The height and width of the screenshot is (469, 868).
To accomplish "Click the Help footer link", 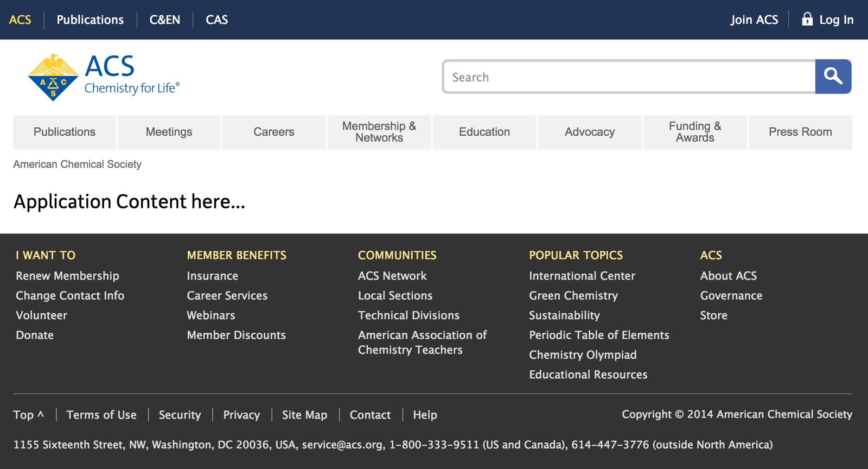I will coord(425,415).
